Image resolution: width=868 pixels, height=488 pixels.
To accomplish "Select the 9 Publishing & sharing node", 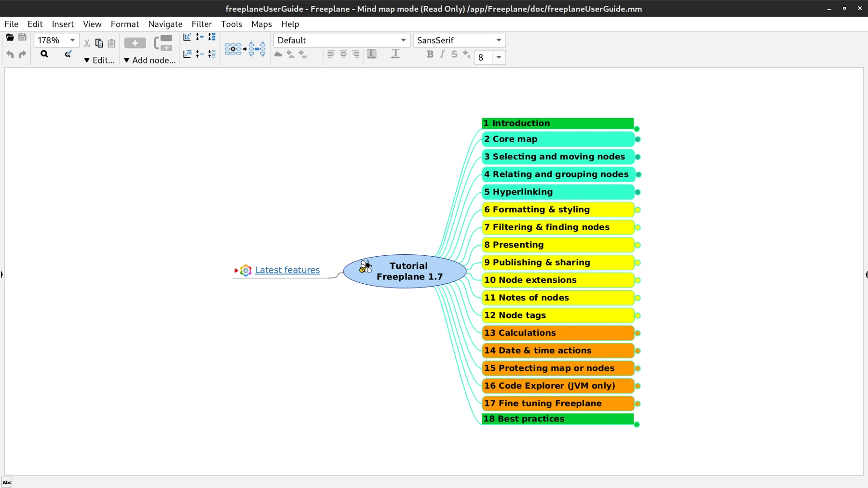I will pos(557,263).
